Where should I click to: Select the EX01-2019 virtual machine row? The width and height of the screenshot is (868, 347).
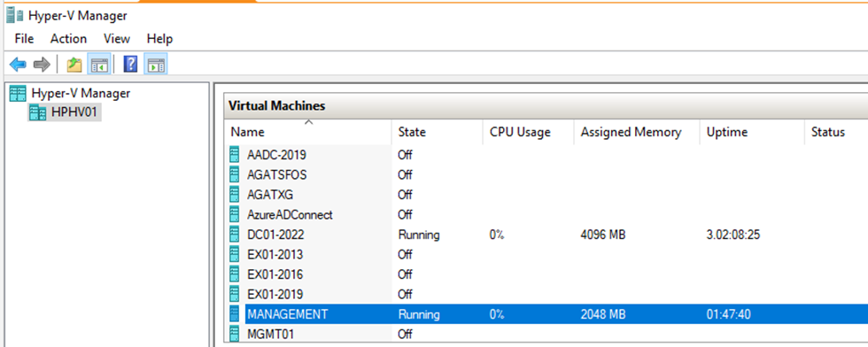tap(546, 294)
